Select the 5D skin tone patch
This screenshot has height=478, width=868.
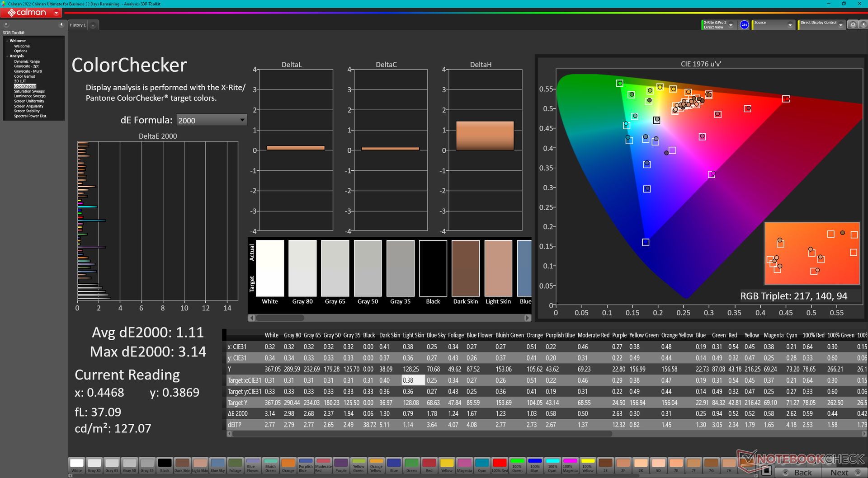click(658, 465)
